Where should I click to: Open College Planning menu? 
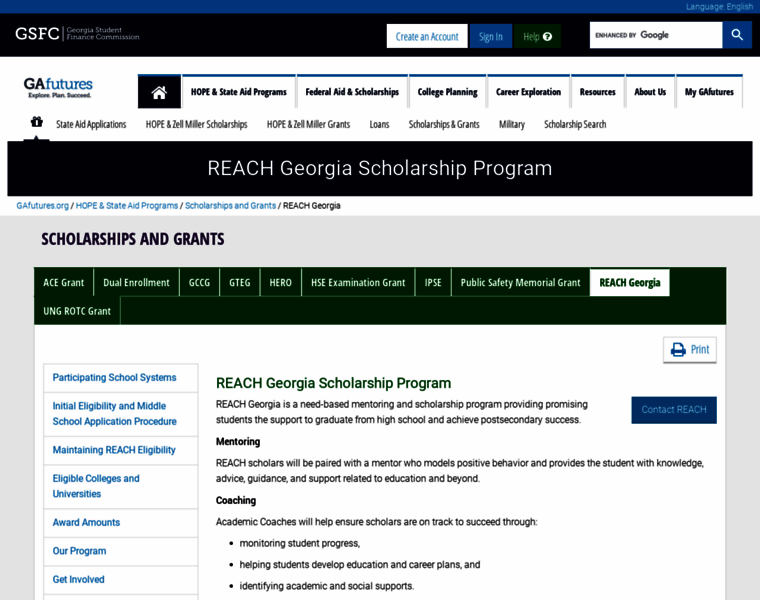pos(447,92)
